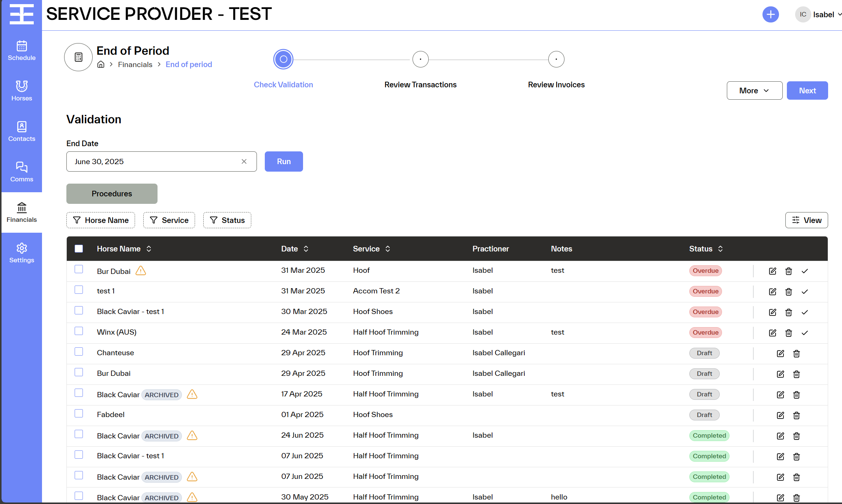Screen dimensions: 842x504
Task: Mark Winx (AUS) procedure as complete
Action: pyautogui.click(x=804, y=333)
